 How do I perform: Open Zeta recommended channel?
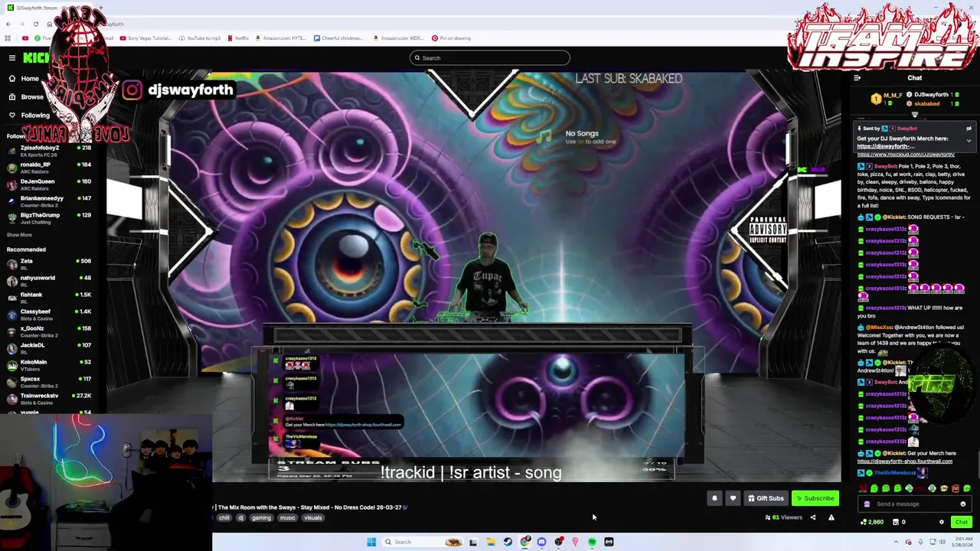pyautogui.click(x=49, y=264)
